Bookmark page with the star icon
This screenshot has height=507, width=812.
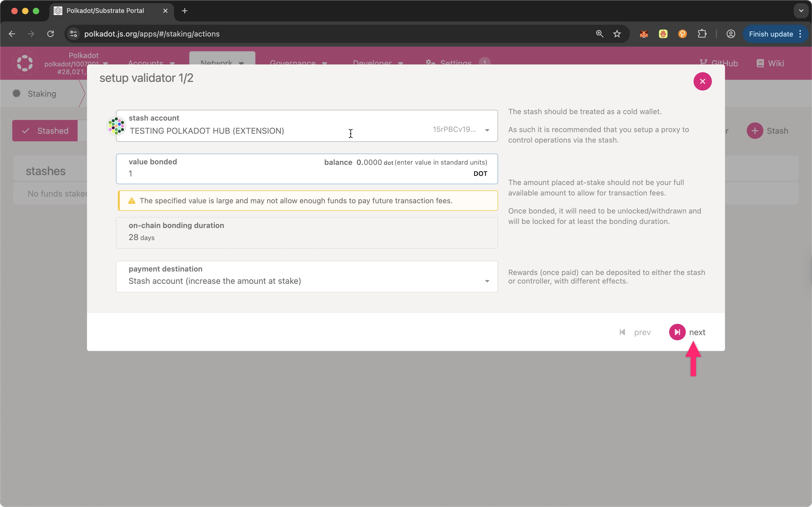617,34
